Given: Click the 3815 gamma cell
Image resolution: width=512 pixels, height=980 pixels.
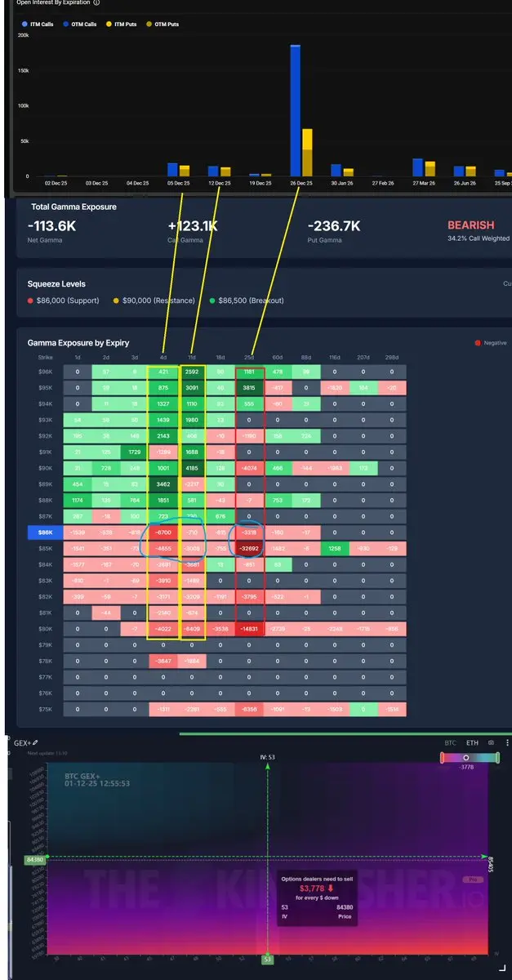Looking at the screenshot, I should [249, 388].
